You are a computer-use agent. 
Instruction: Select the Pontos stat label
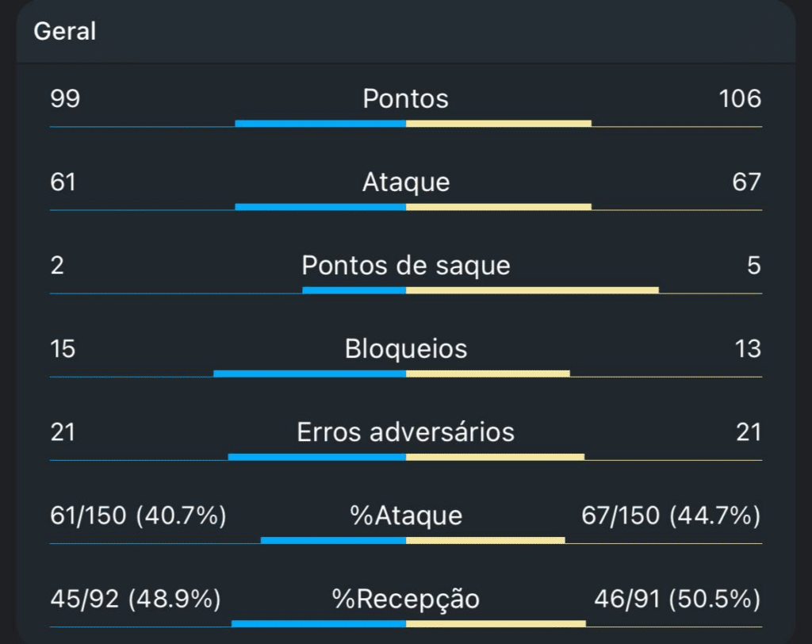point(405,99)
